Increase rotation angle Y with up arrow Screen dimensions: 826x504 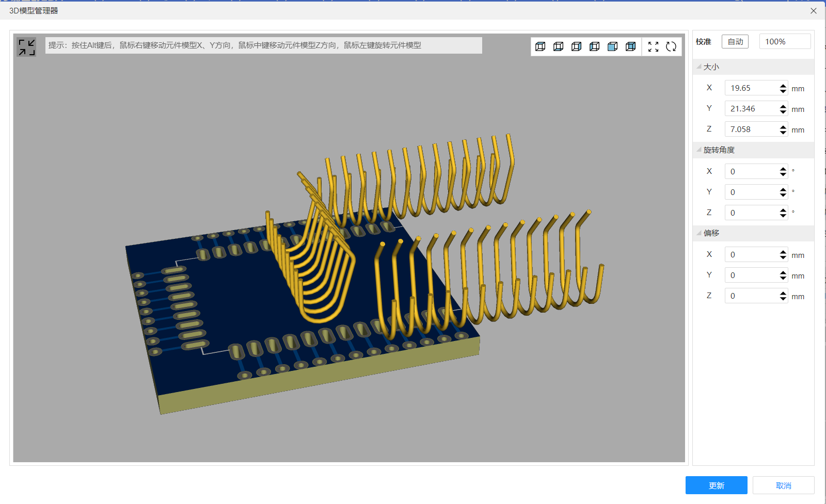tap(783, 189)
